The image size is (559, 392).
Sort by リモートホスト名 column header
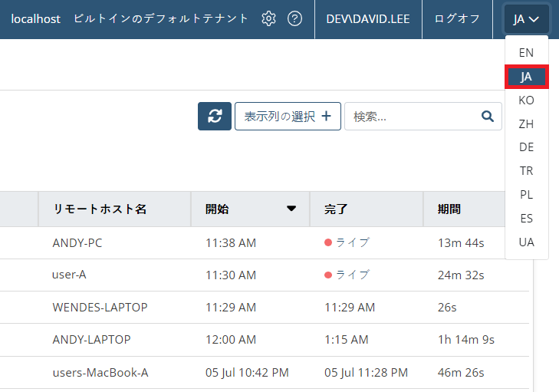click(100, 209)
